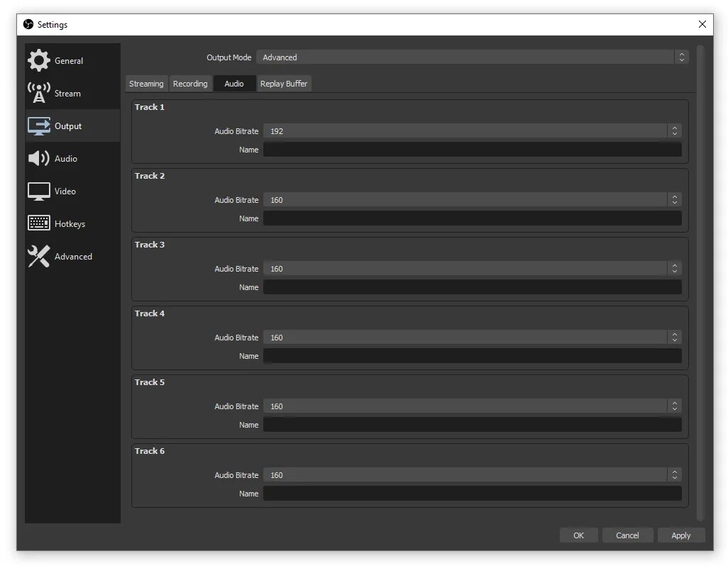728x573 pixels.
Task: Open Track 3 Audio Bitrate dropdown
Action: click(x=472, y=268)
